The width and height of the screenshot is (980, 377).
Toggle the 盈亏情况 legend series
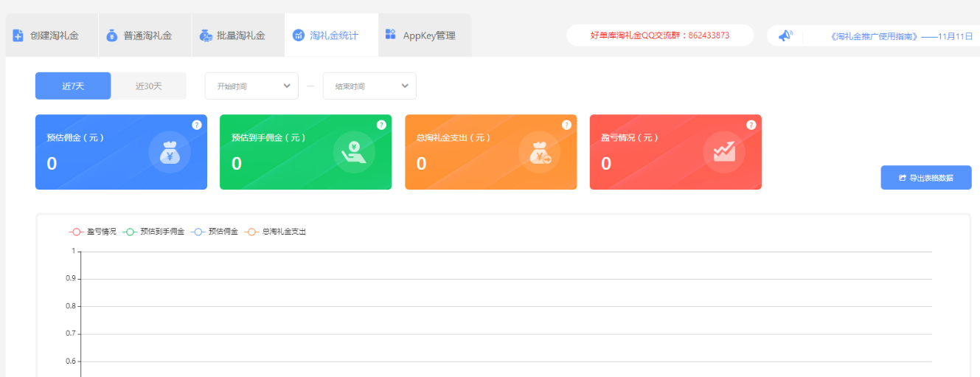pos(93,232)
